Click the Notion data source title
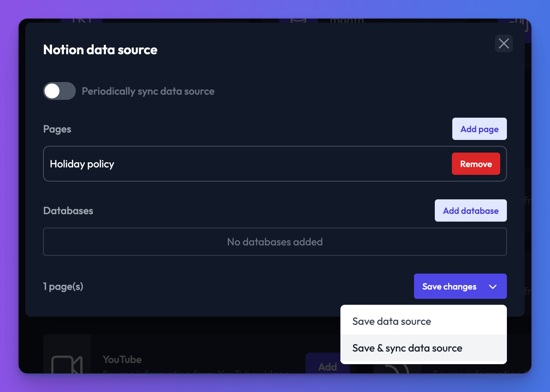This screenshot has width=550, height=392. coord(100,50)
